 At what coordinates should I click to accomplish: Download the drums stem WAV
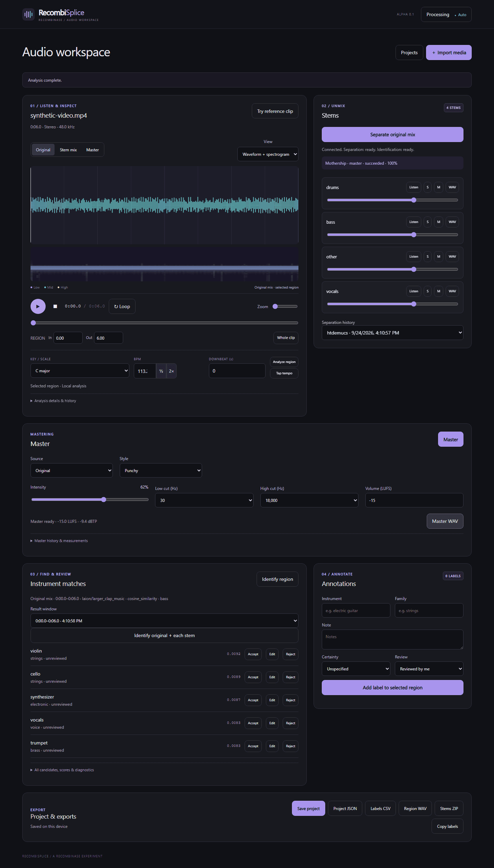click(452, 187)
